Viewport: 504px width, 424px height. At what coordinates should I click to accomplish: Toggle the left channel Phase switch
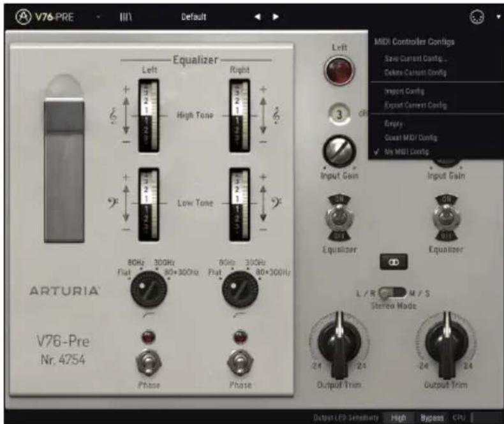[149, 364]
